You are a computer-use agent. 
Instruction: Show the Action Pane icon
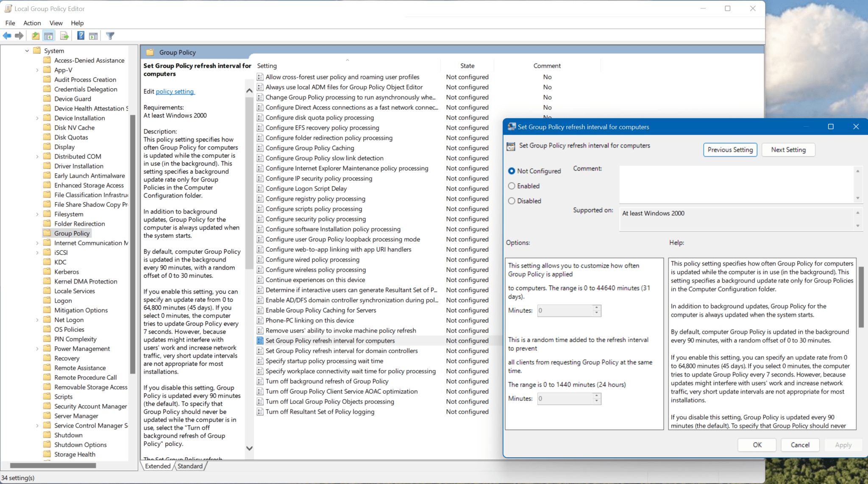(94, 36)
